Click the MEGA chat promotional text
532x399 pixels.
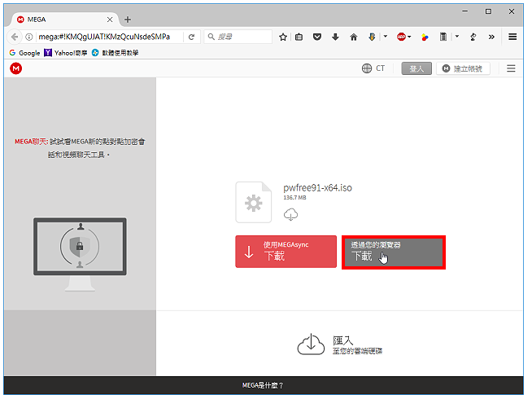(80, 148)
